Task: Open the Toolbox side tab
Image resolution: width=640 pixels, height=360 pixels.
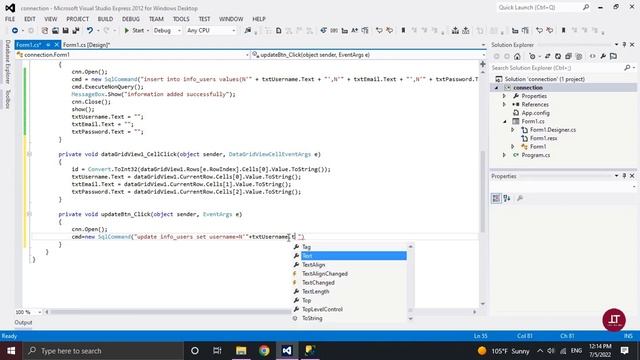Action: click(x=7, y=99)
